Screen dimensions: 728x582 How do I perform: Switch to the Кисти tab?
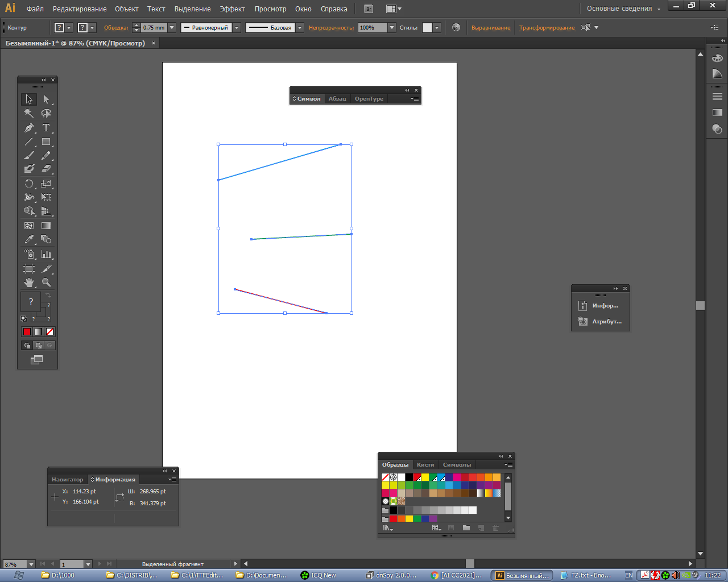tap(425, 465)
